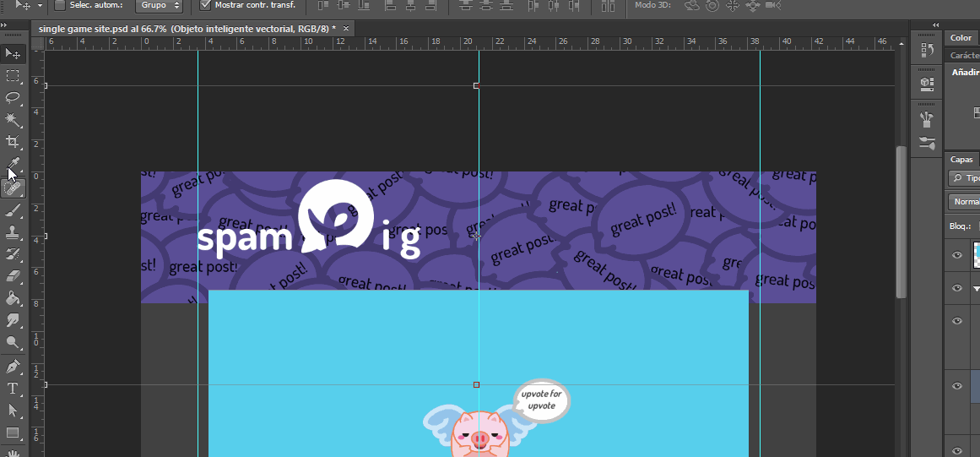Open the Normal blending mode dropdown
The width and height of the screenshot is (980, 457).
click(964, 202)
